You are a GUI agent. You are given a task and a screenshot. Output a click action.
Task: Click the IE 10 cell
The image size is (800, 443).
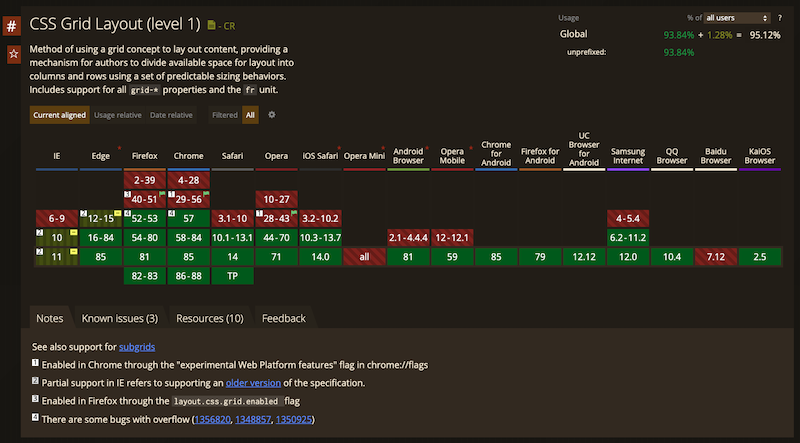57,237
